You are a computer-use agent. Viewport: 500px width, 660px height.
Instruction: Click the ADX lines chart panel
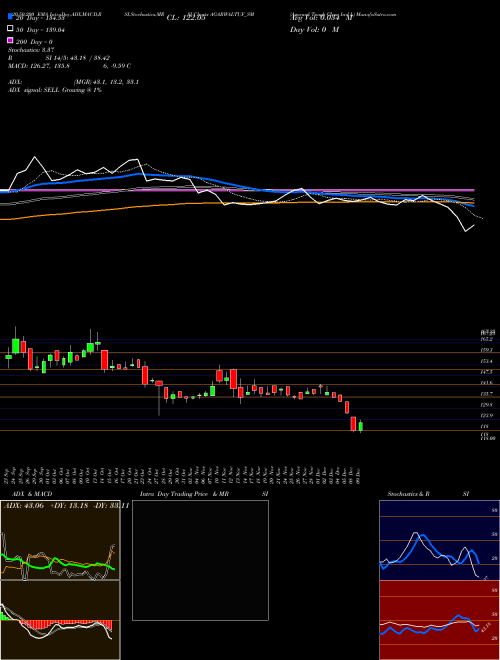coord(60,540)
